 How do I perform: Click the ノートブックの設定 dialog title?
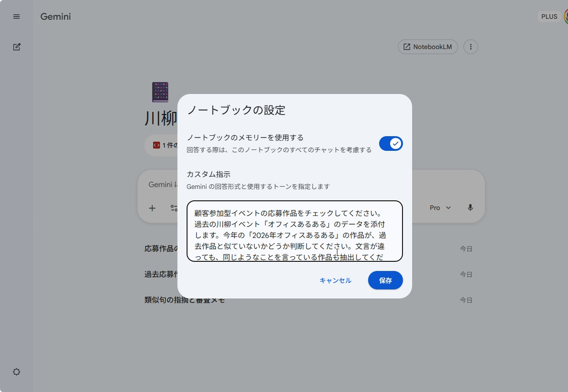coord(236,110)
